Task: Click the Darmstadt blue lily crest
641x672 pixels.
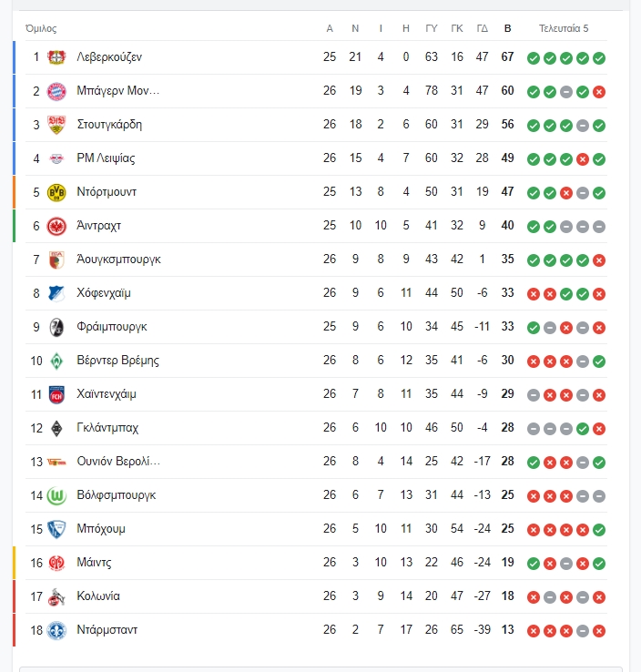Action: coord(56,630)
